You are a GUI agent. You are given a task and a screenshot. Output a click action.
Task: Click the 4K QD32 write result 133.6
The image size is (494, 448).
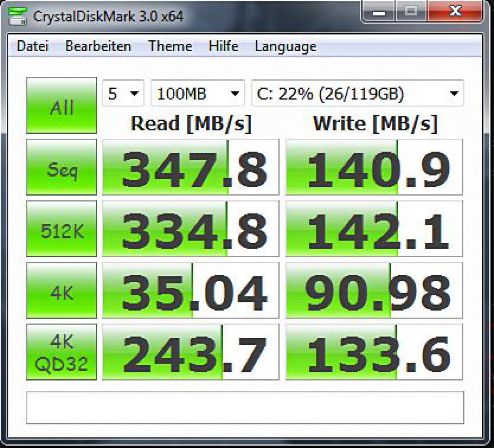tap(374, 352)
